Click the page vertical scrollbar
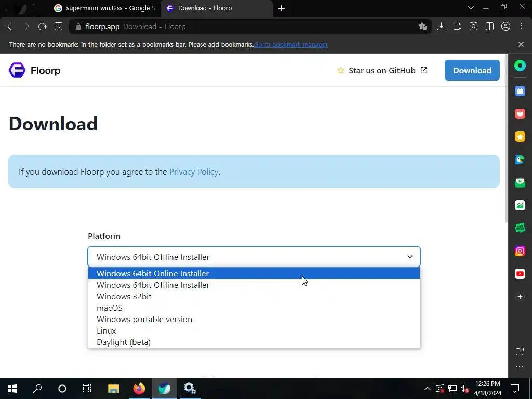 (506, 138)
